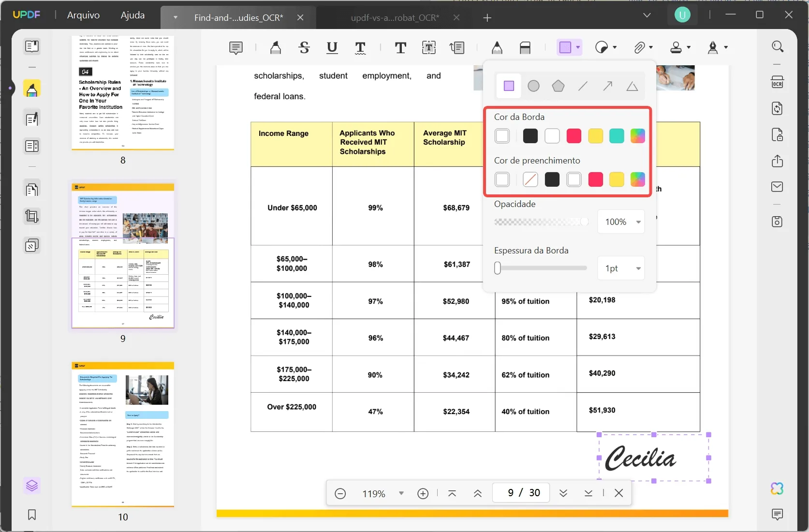Choose the Polygon shape option
The width and height of the screenshot is (809, 532).
[x=558, y=86]
